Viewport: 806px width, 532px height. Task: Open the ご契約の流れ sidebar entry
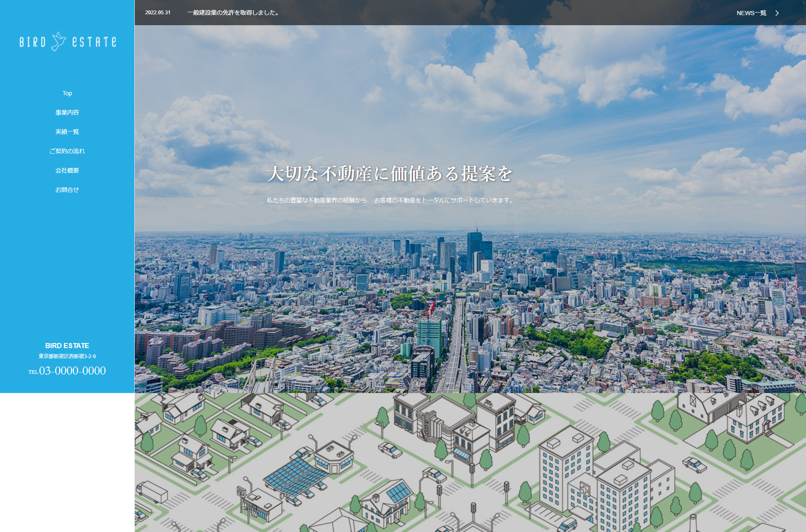click(67, 151)
